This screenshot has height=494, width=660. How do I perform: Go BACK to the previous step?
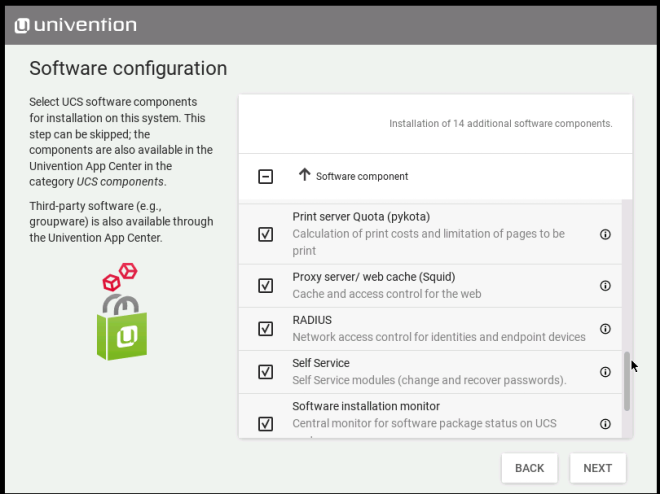[529, 468]
